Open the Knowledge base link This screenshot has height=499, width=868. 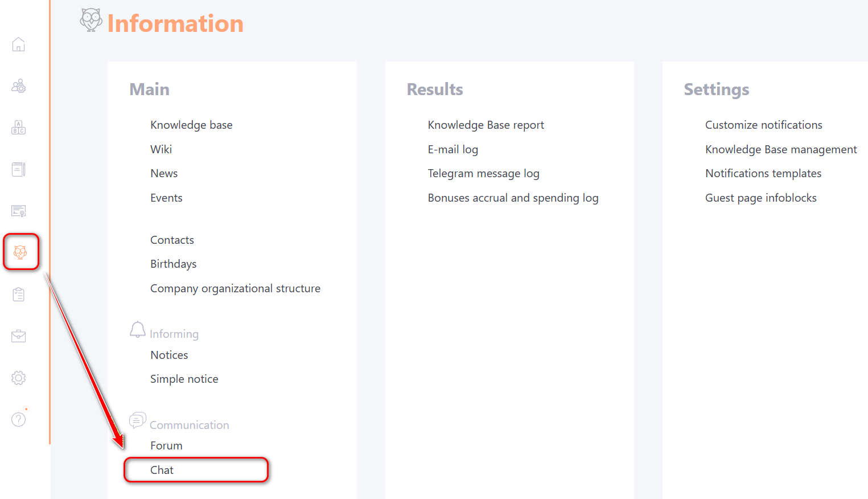[191, 125]
